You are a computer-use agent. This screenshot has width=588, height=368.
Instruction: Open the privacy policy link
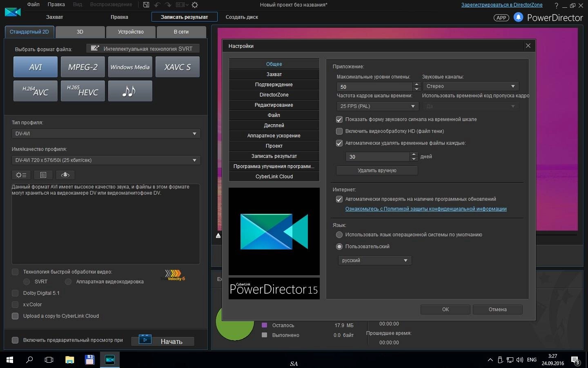click(426, 209)
